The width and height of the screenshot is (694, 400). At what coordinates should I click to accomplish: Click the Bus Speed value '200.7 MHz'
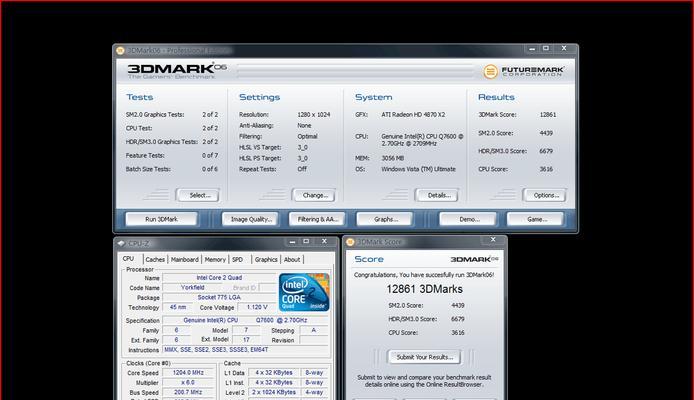pos(189,392)
